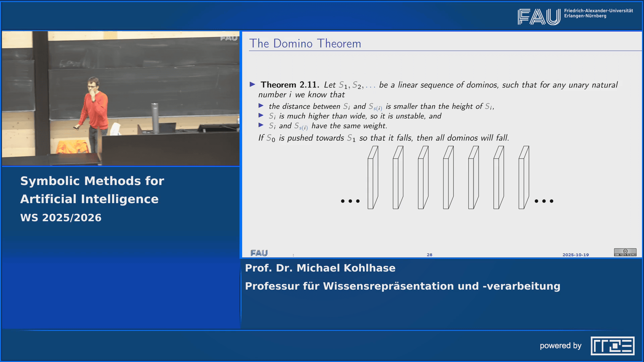Click the lecturer video thumbnail
The image size is (644, 362).
(121, 99)
